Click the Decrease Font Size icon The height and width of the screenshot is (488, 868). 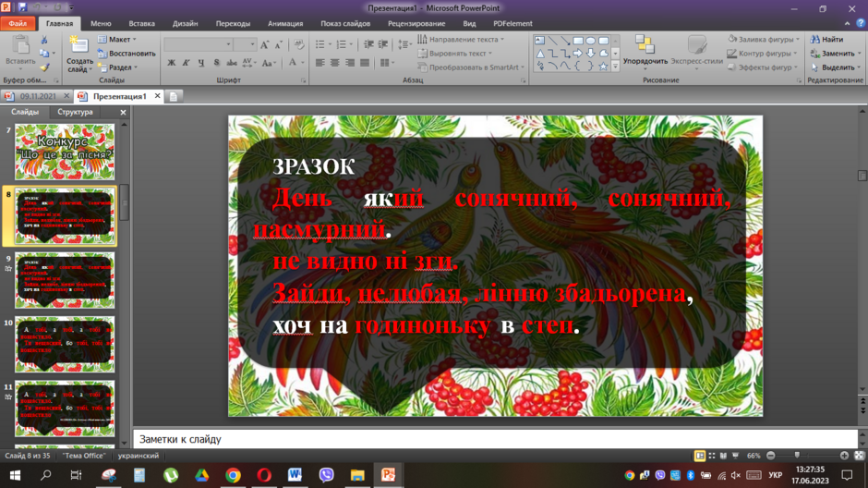(279, 44)
